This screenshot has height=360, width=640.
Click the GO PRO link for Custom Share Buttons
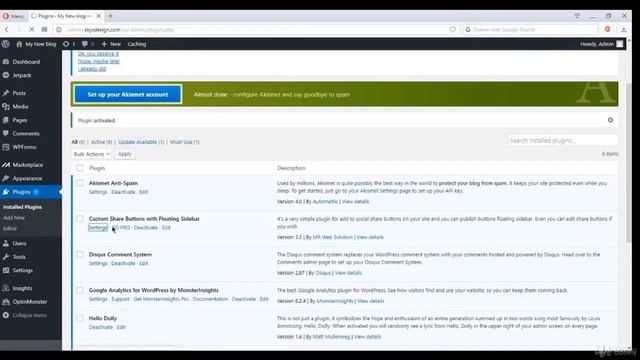(121, 228)
